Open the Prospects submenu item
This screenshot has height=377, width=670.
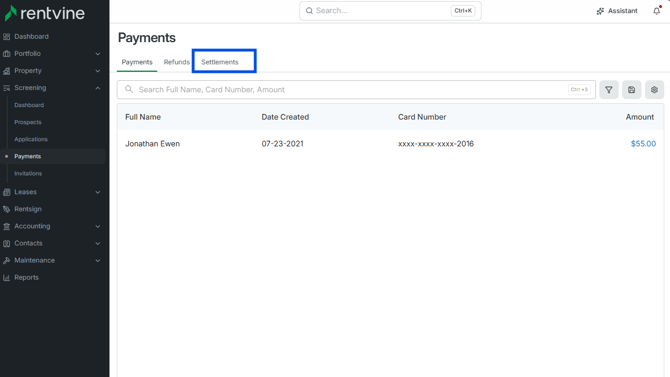point(28,122)
